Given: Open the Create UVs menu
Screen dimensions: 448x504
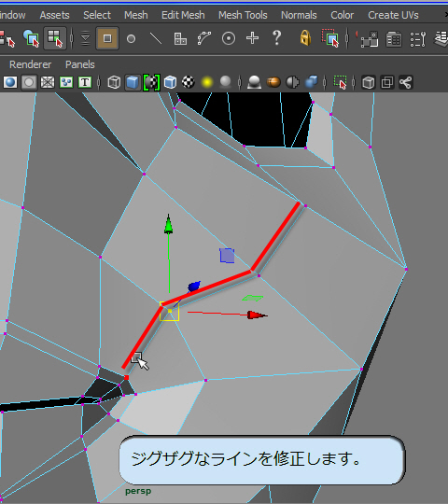Looking at the screenshot, I should click(x=393, y=15).
